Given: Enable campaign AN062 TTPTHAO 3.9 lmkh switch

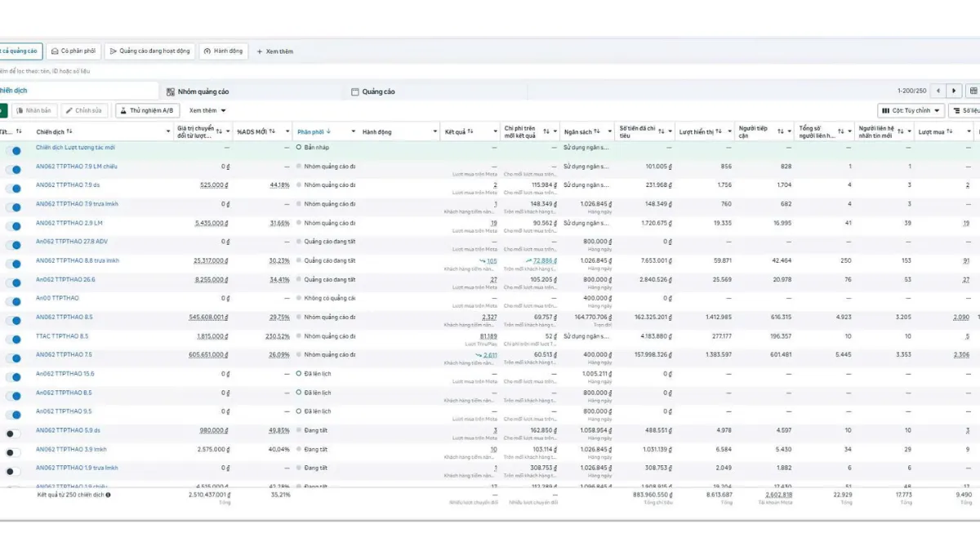Looking at the screenshot, I should [x=13, y=452].
